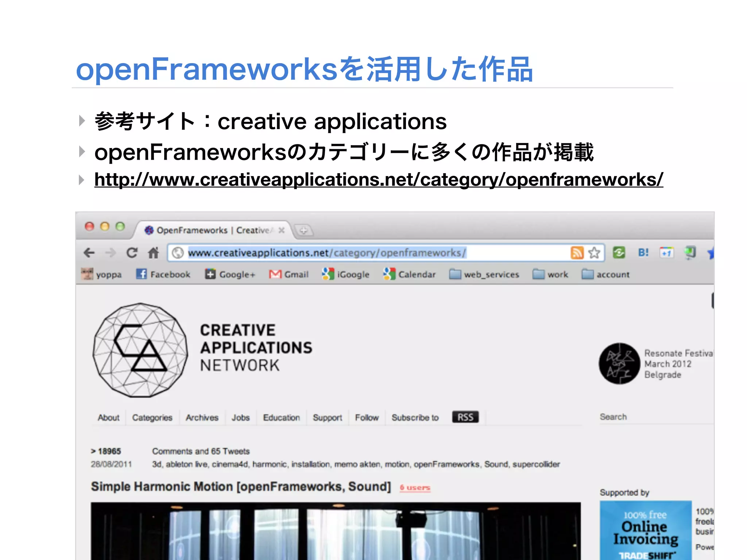This screenshot has width=747, height=560.
Task: Click the supercollider tag
Action: click(x=536, y=464)
